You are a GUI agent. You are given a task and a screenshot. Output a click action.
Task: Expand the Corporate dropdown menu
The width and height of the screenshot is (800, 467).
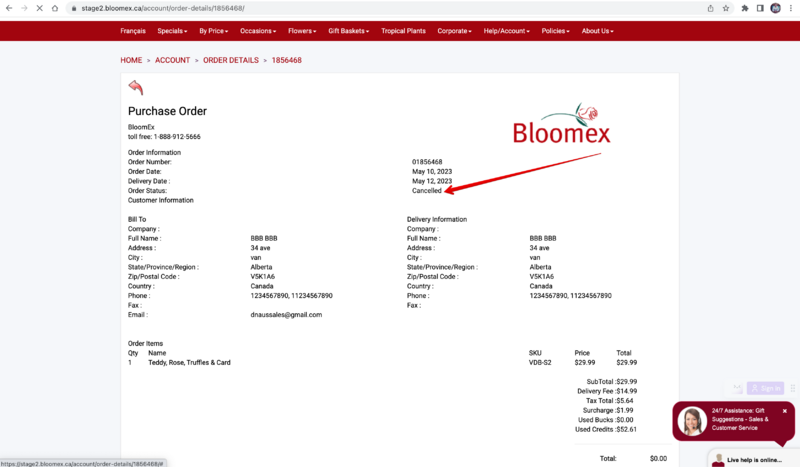coord(454,31)
